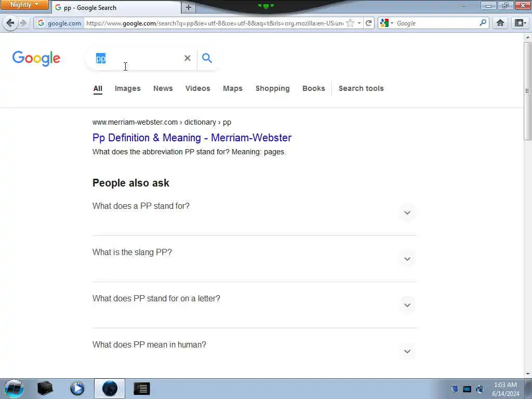Select the "pp - Google Search" browser tab
The width and height of the screenshot is (532, 399).
116,7
